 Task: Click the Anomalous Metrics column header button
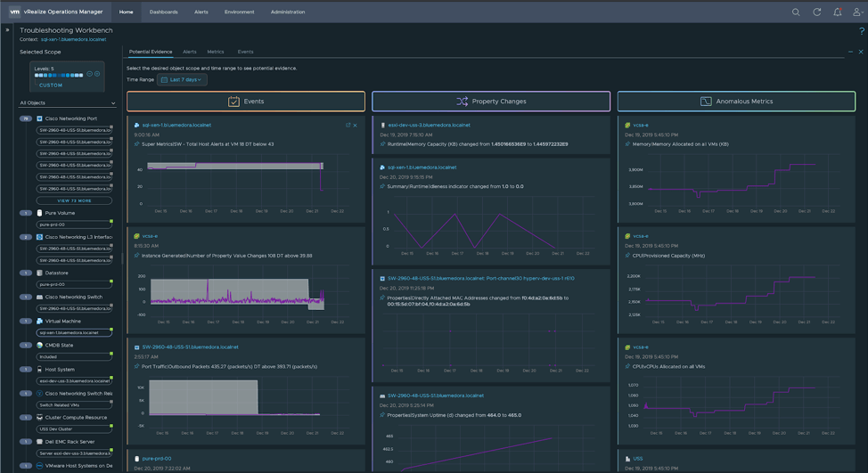point(737,102)
